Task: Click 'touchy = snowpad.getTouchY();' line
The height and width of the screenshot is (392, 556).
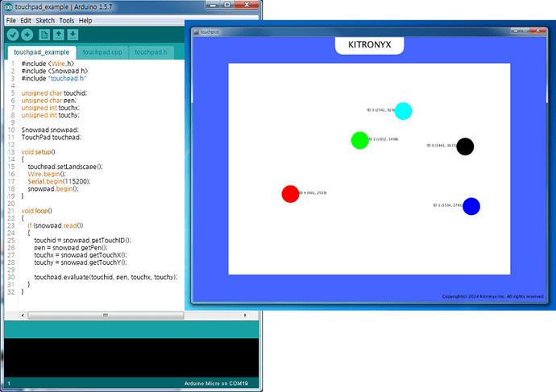Action: click(x=81, y=262)
